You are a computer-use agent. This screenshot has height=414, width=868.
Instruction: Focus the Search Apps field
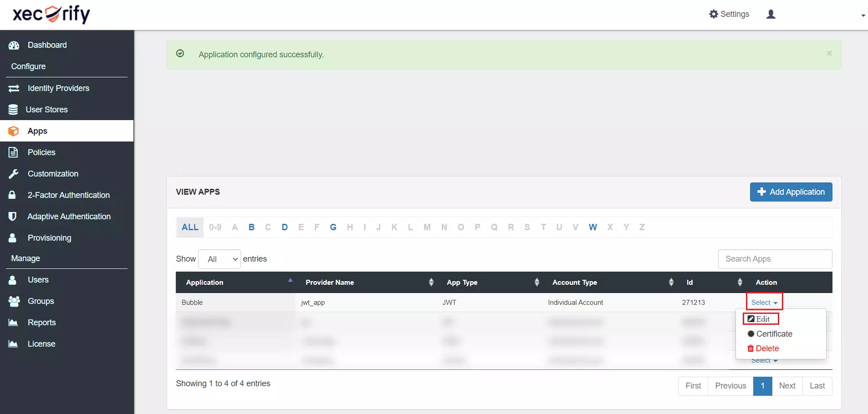click(x=775, y=259)
